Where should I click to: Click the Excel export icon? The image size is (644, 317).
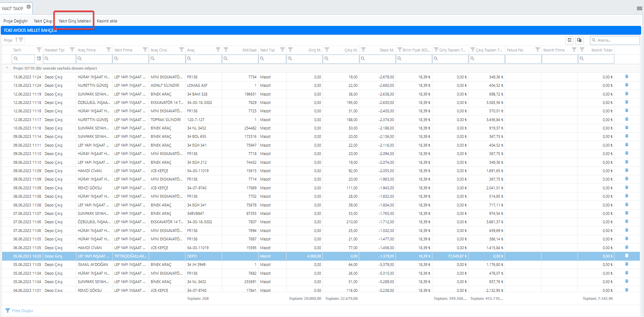569,40
